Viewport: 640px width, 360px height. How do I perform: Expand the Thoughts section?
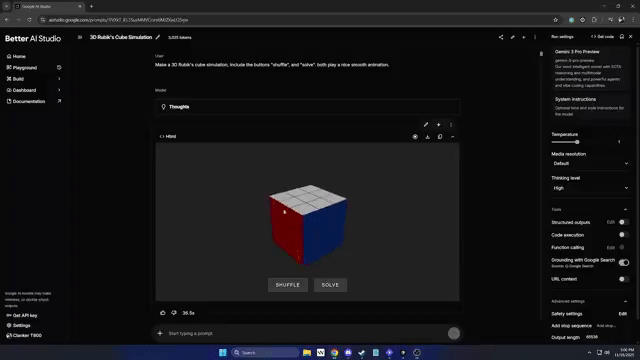tap(307, 107)
